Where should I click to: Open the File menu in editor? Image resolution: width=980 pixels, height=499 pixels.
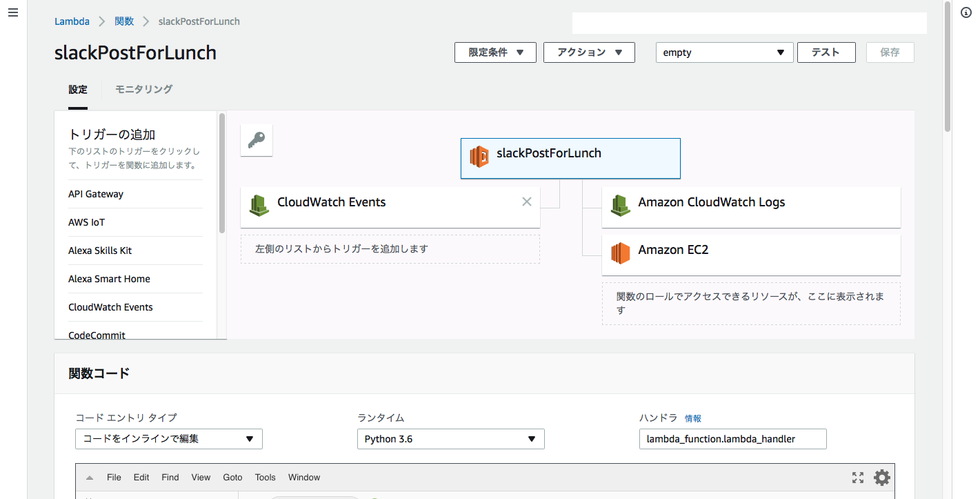(x=114, y=478)
